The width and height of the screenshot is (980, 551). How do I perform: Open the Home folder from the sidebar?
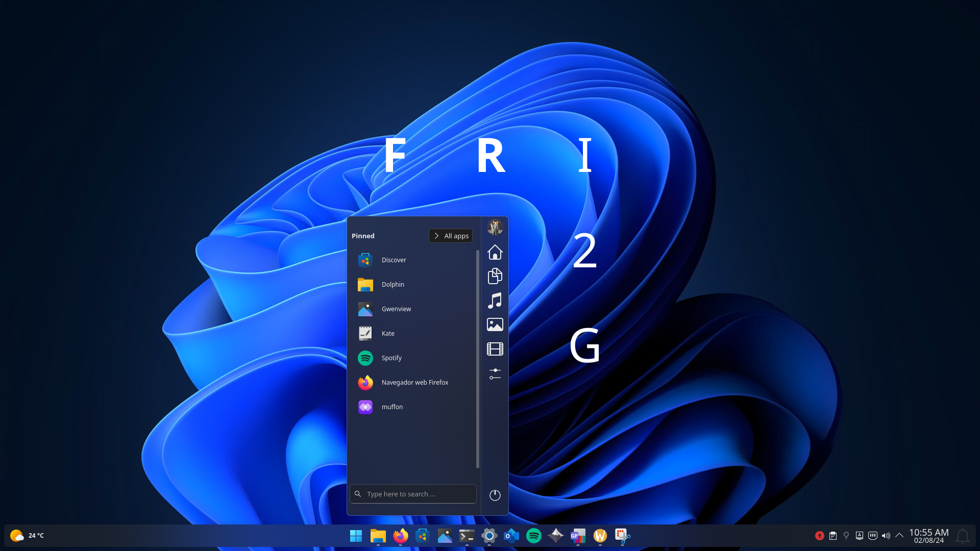[495, 252]
